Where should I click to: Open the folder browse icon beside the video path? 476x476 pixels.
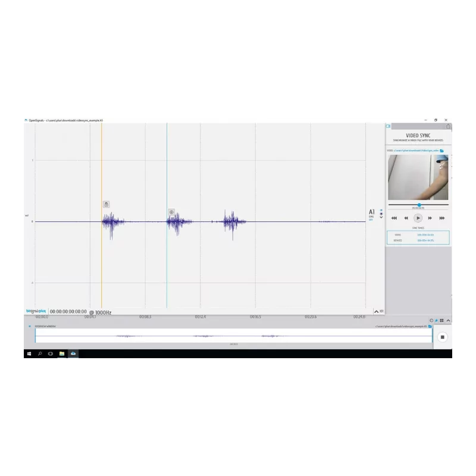click(441, 151)
